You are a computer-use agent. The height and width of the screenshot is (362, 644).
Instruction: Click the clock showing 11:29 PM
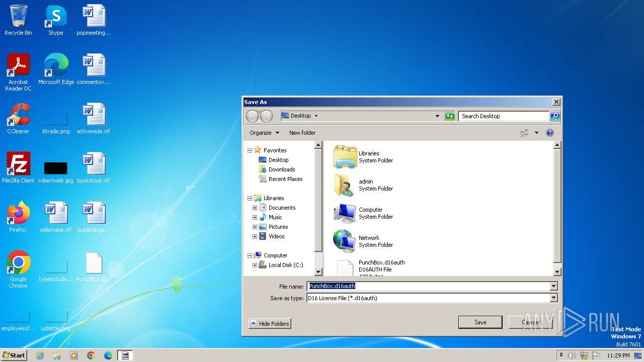pyautogui.click(x=618, y=355)
